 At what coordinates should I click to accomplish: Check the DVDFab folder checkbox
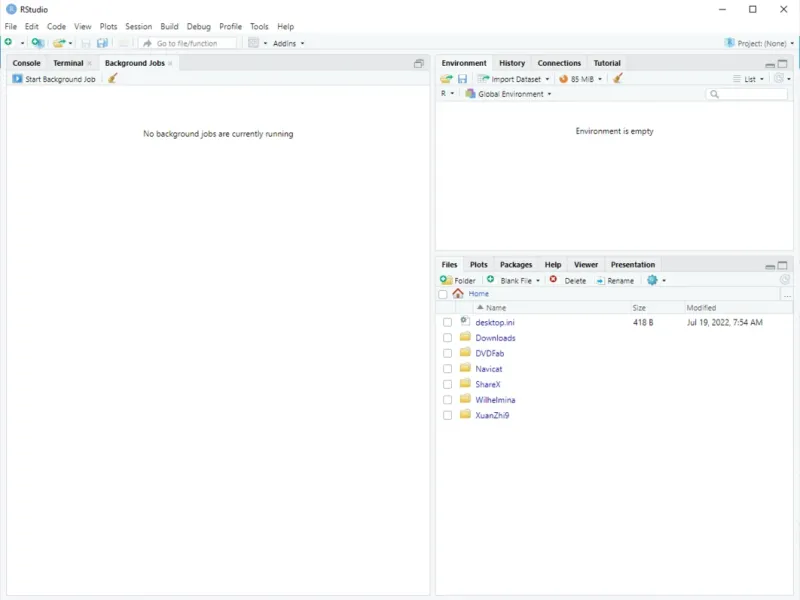(447, 353)
